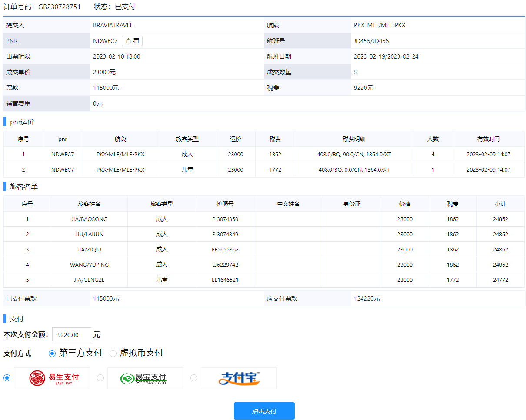Choose 虚拟币支付 payment method
526x420 pixels.
point(113,353)
